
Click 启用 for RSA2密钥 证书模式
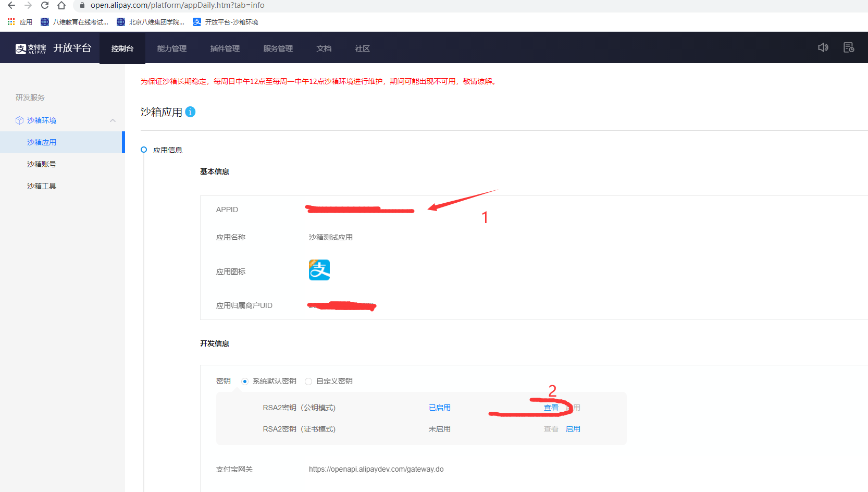[573, 429]
